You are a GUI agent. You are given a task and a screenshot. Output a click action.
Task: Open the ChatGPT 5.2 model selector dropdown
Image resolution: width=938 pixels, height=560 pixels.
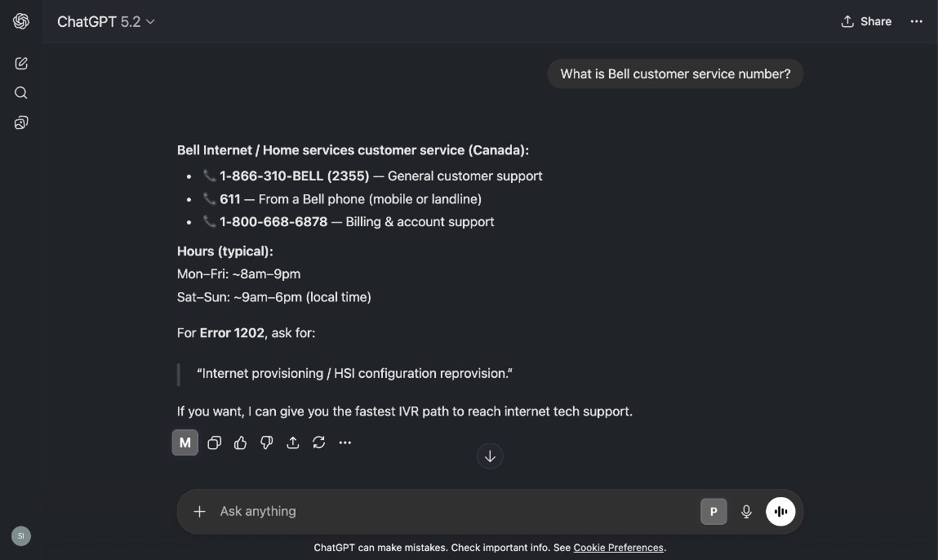(x=107, y=21)
